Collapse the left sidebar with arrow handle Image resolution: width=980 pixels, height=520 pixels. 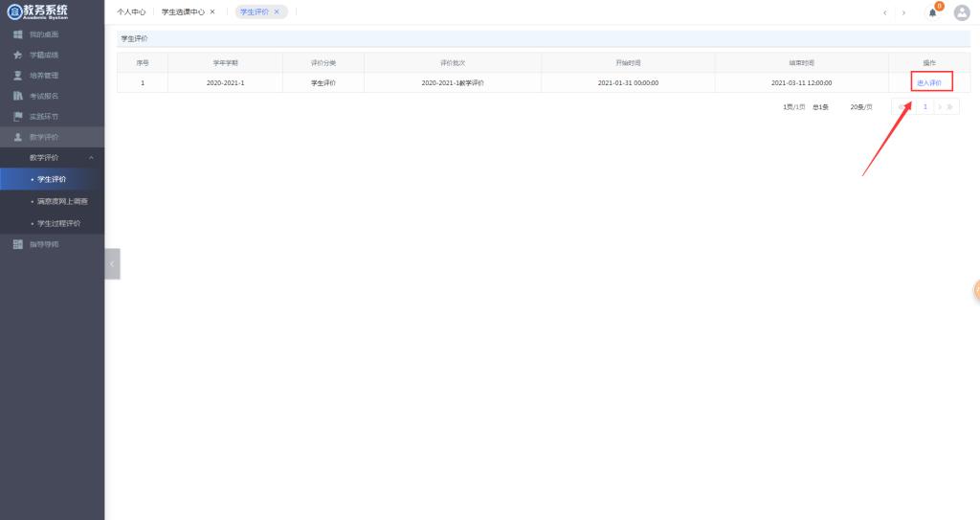tap(112, 263)
